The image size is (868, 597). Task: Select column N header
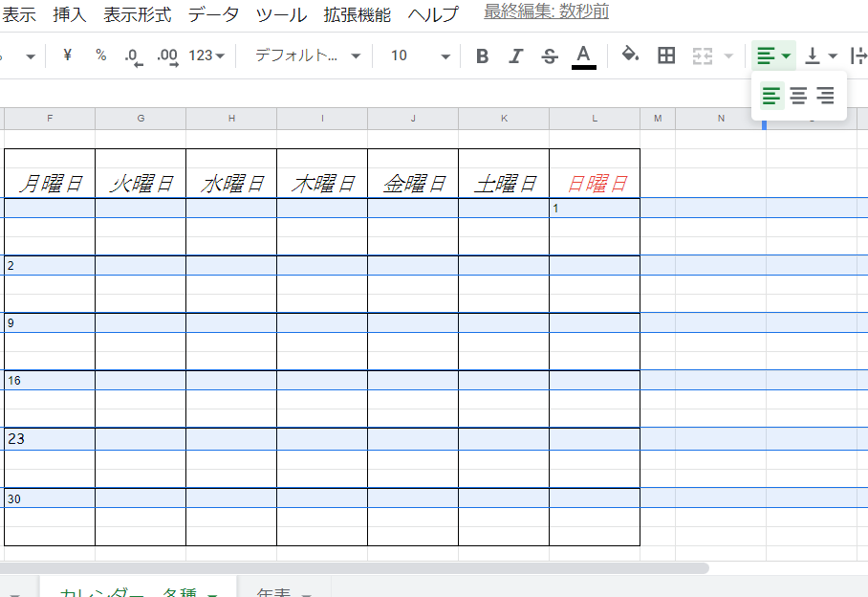point(721,119)
